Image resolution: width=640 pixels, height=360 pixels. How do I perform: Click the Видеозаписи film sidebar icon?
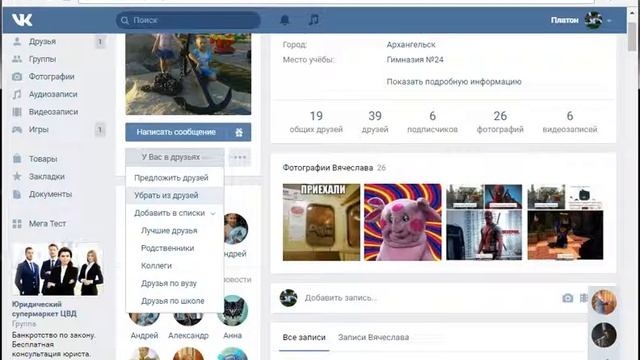point(17,111)
